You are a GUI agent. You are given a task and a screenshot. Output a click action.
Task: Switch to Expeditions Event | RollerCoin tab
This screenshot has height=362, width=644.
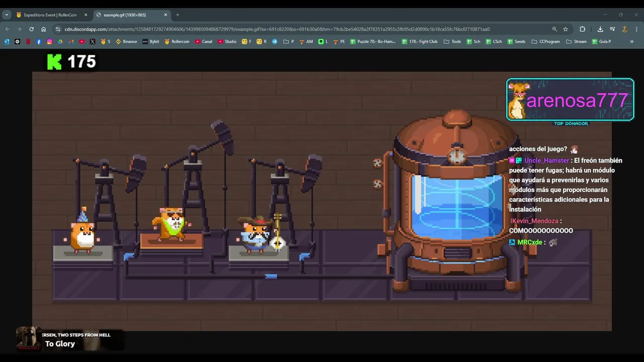pos(51,15)
